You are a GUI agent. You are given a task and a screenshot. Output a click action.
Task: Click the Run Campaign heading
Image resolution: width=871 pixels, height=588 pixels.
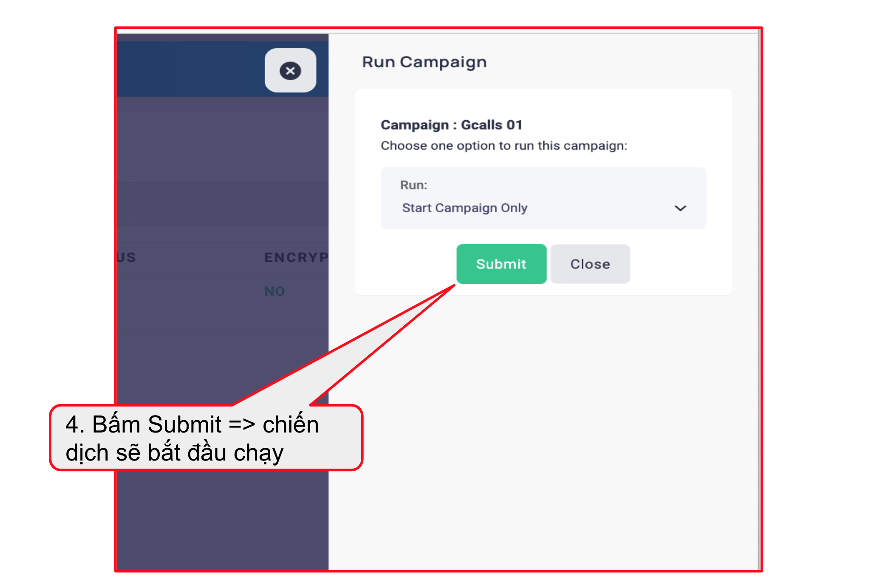[424, 62]
